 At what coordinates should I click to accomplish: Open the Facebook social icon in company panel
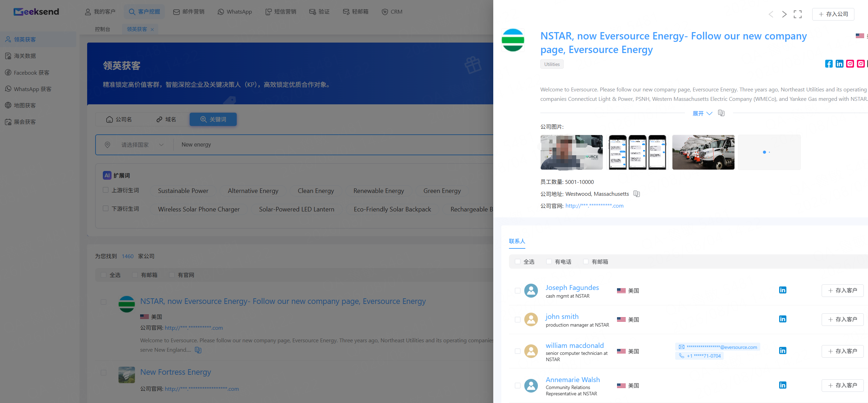point(829,64)
